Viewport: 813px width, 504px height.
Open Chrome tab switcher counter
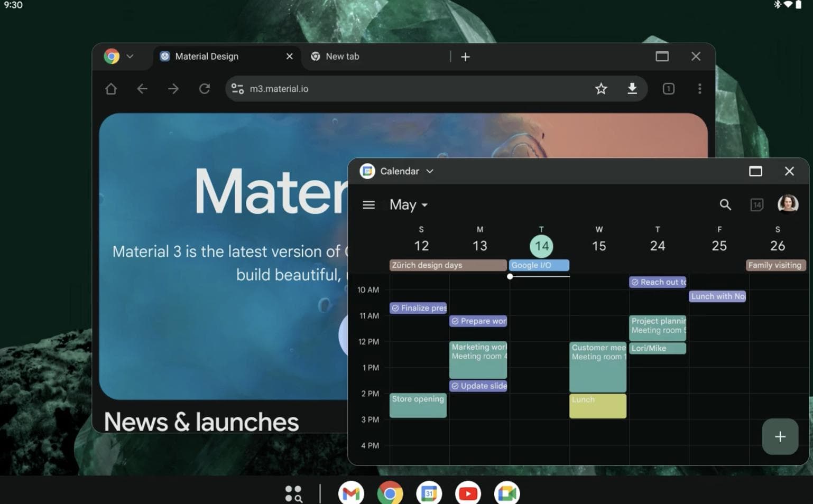click(669, 89)
